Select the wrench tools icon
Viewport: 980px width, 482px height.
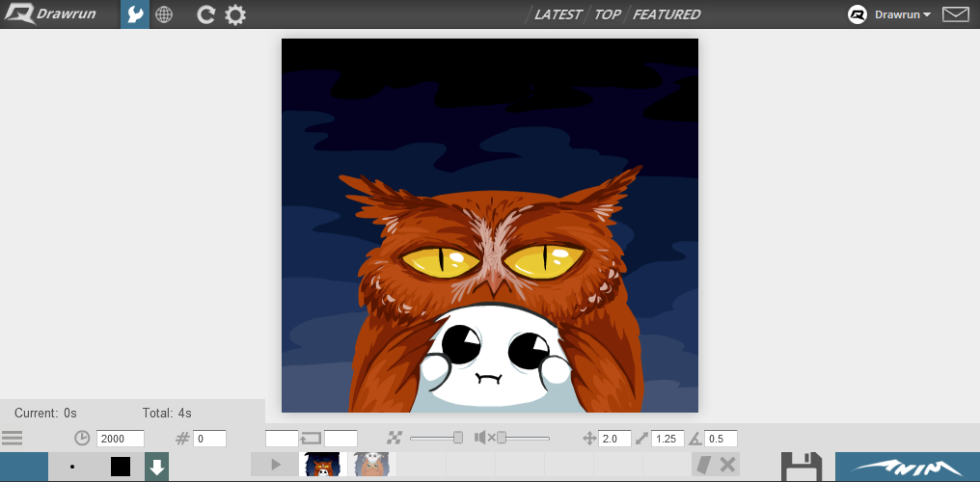pyautogui.click(x=135, y=14)
